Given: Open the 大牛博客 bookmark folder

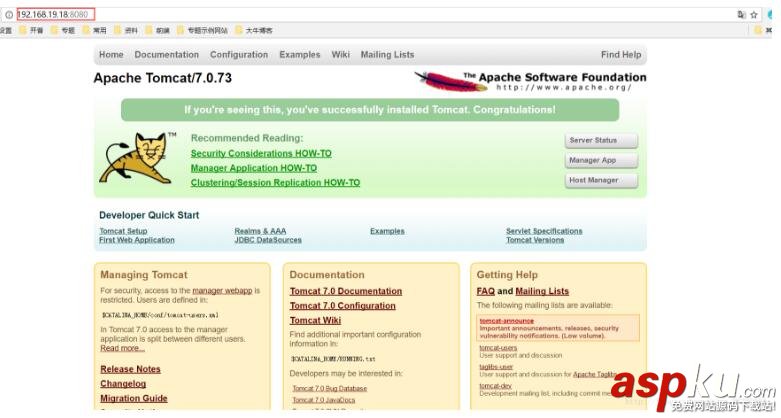Looking at the screenshot, I should pos(254,30).
